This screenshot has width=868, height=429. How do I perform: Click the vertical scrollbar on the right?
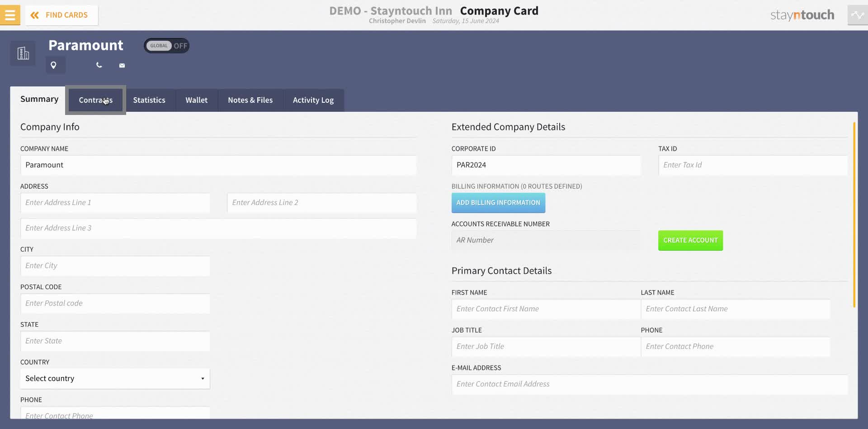pyautogui.click(x=854, y=215)
